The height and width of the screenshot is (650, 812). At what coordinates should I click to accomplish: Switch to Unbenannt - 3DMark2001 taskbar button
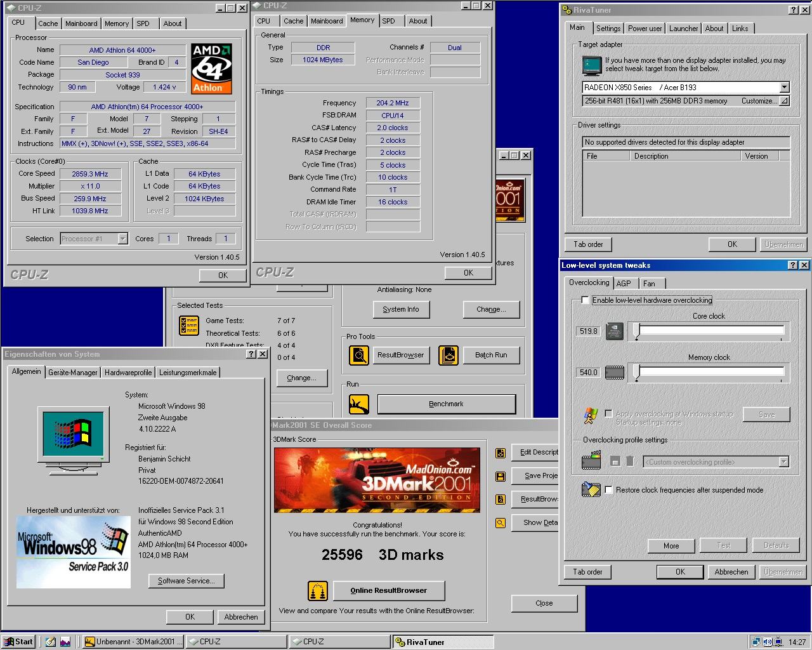point(134,642)
